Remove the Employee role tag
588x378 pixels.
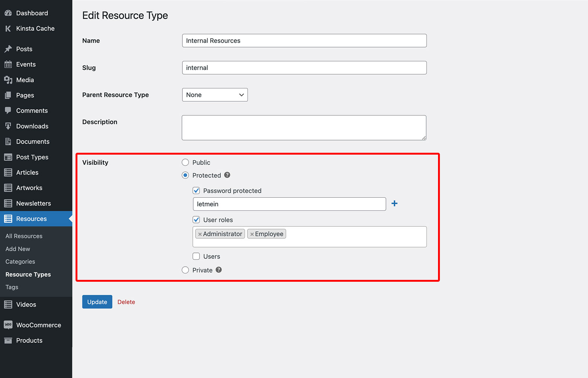pos(252,234)
